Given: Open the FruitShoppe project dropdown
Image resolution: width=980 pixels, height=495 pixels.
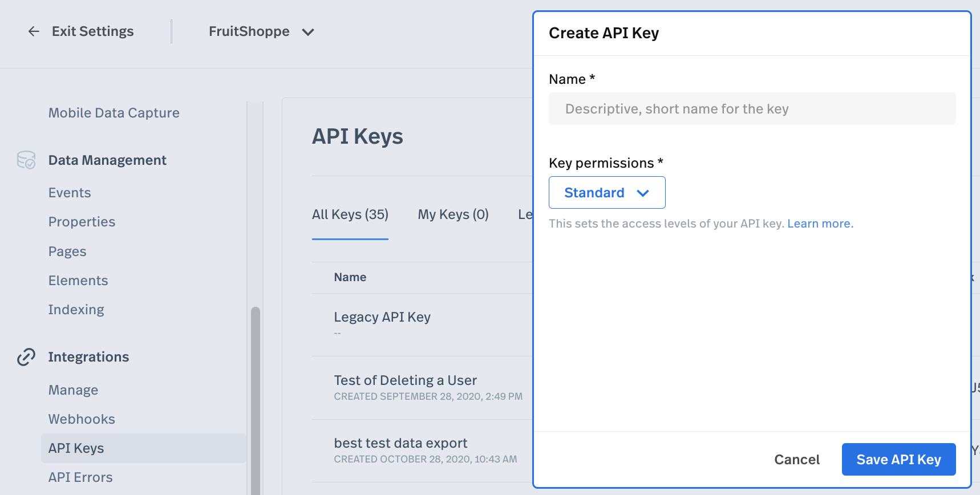Looking at the screenshot, I should pos(261,31).
